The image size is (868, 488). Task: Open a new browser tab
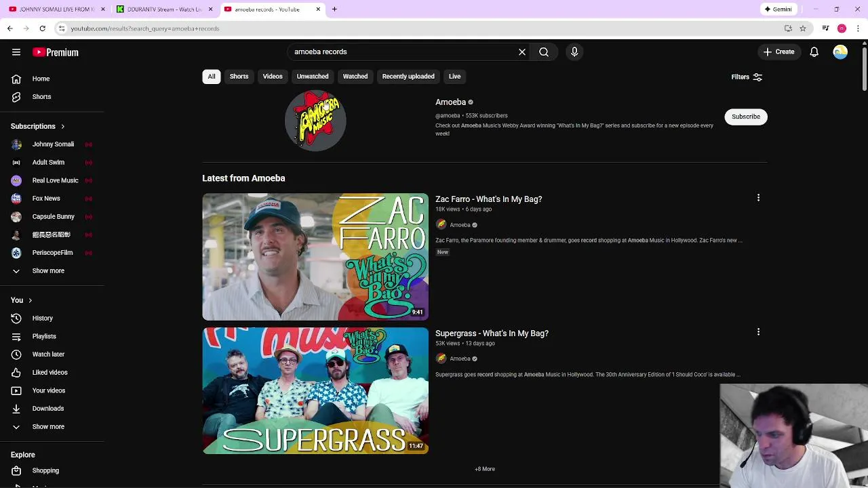tap(334, 9)
